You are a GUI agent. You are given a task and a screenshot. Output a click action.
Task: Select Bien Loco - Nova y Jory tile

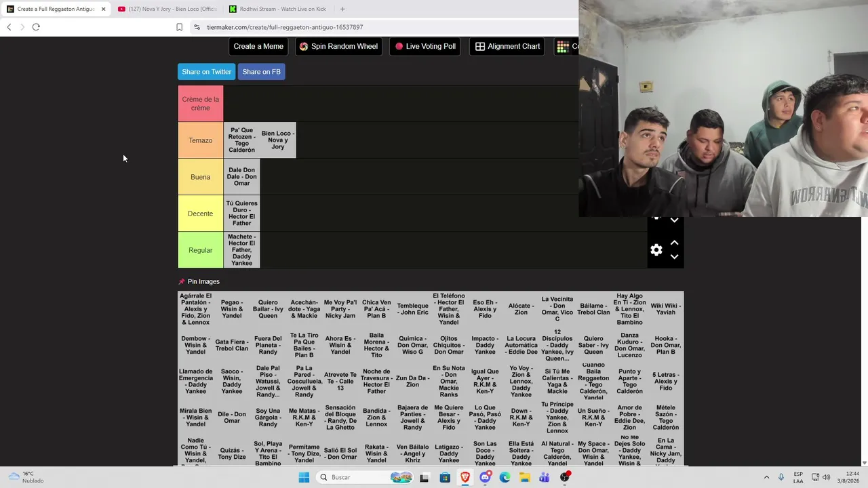[278, 140]
